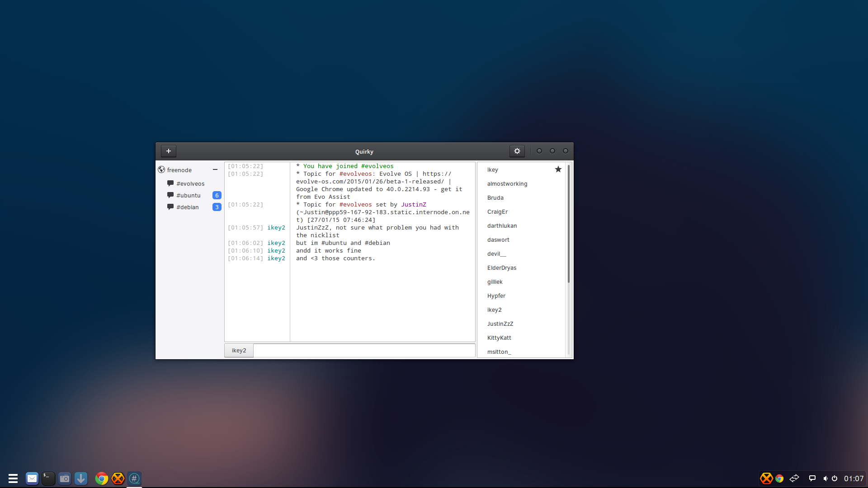Click 'You have joined #evolveos' message
868x488 pixels.
348,166
